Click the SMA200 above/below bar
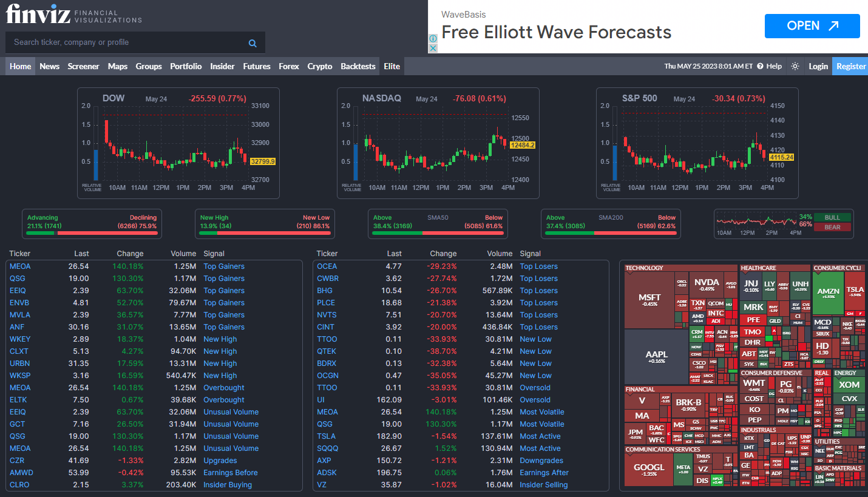The height and width of the screenshot is (497, 868). click(x=611, y=233)
